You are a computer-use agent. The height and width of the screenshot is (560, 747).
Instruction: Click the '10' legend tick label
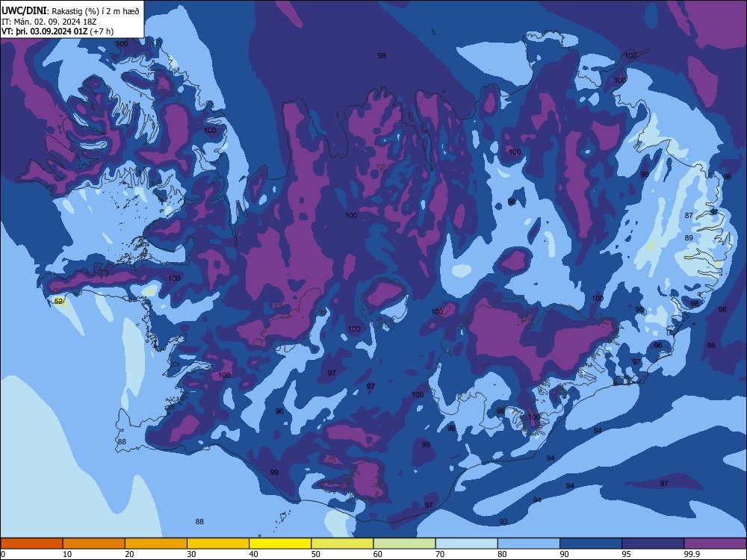coord(67,554)
